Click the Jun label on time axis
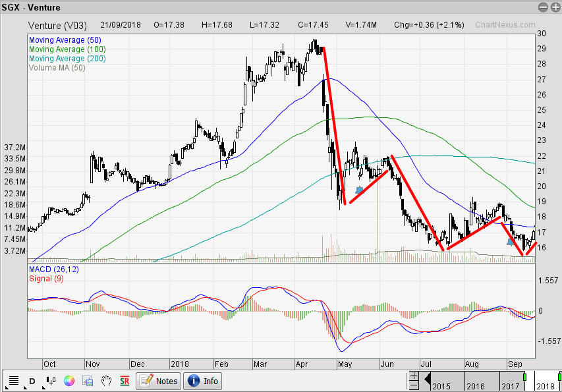The height and width of the screenshot is (392, 562). click(387, 364)
